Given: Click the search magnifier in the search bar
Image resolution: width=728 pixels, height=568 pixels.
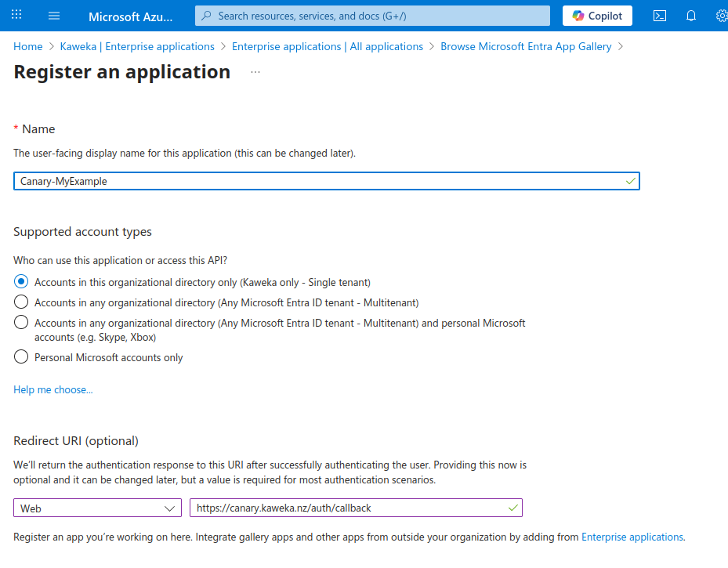Looking at the screenshot, I should click(205, 15).
